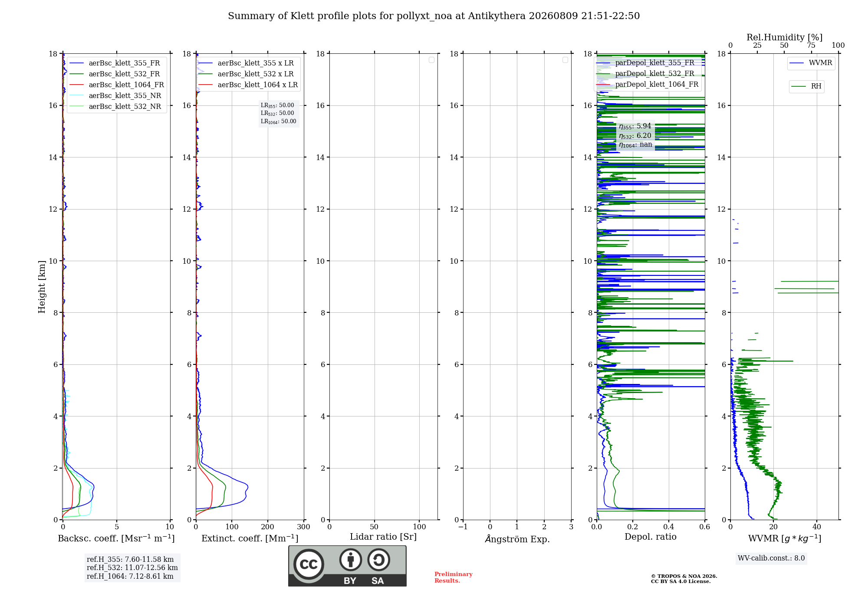
Task: Click the WVMR legend entry
Action: [x=811, y=63]
